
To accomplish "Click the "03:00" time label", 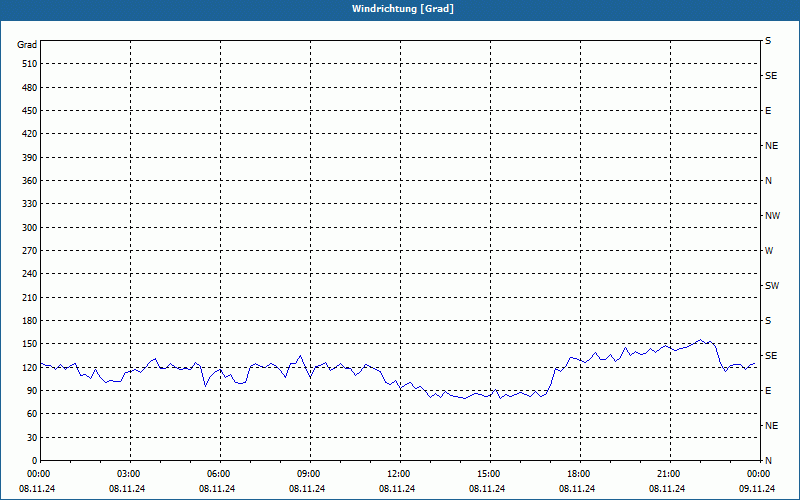I will coord(128,474).
